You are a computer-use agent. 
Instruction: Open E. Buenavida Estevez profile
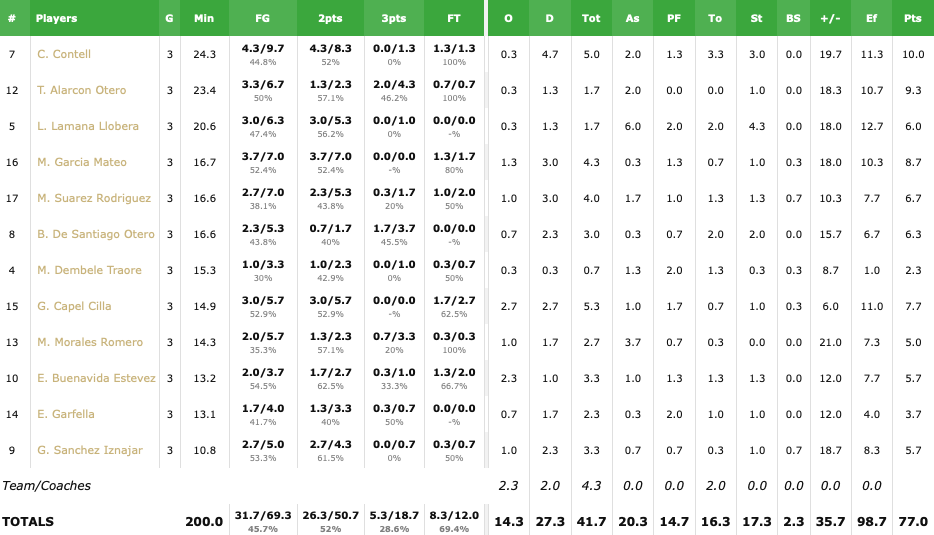coord(96,378)
